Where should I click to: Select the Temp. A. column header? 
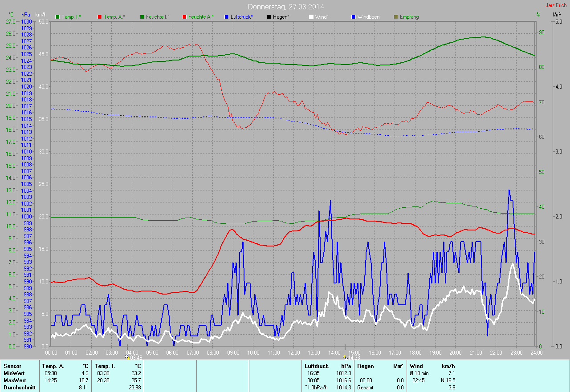coord(53,366)
